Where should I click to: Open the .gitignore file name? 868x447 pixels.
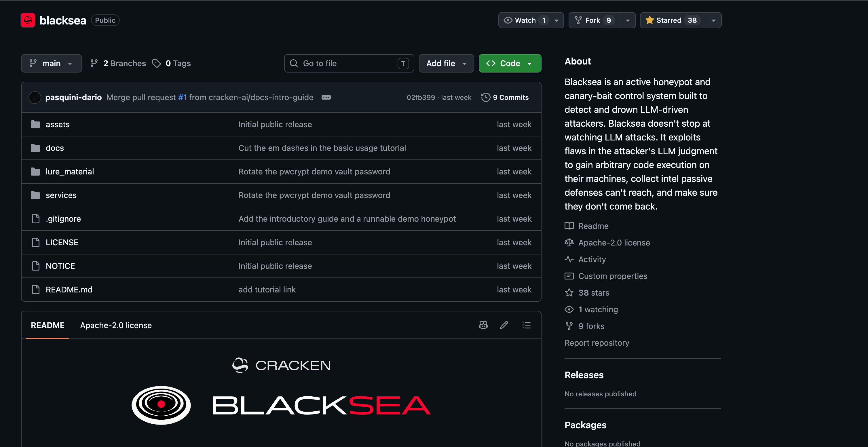coord(63,219)
